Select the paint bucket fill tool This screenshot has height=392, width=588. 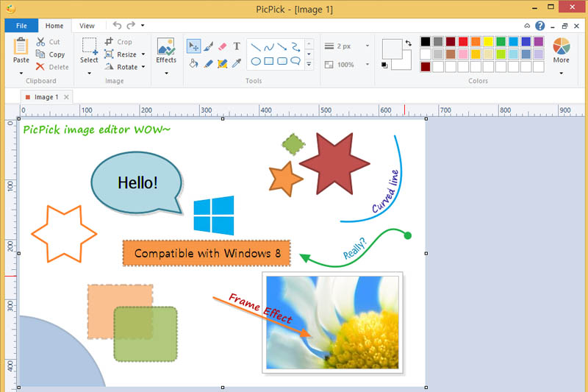click(x=193, y=63)
